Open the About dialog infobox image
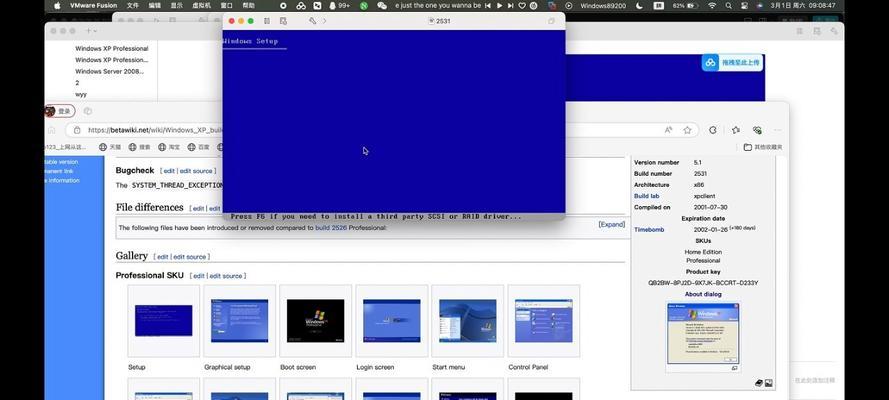The image size is (889, 400). click(703, 334)
